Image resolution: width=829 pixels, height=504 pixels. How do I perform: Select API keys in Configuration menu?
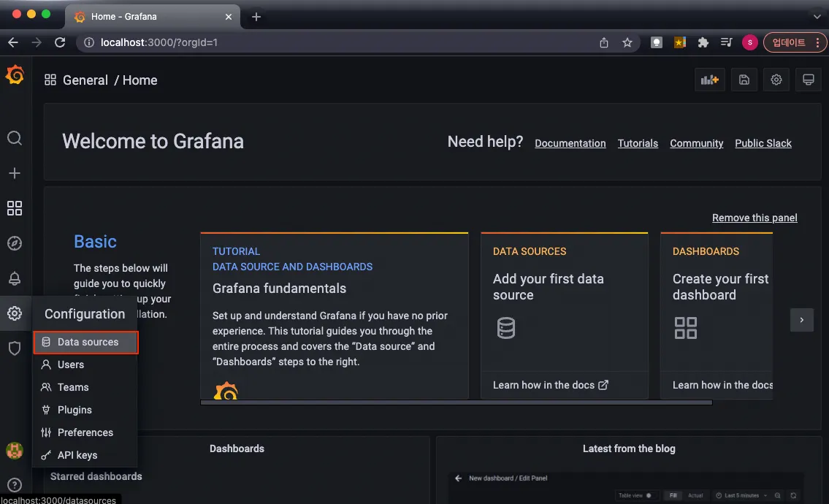[x=85, y=455]
